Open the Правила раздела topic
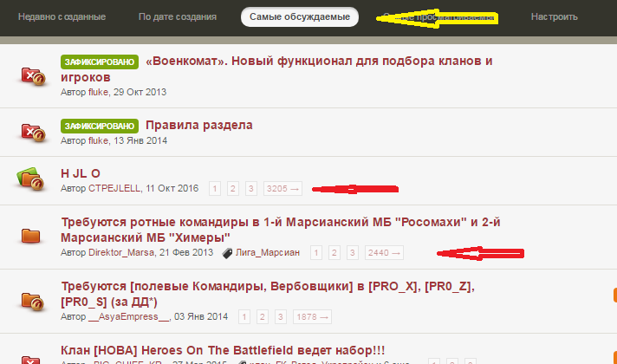Screen dimensions: 617x364 click(199, 125)
